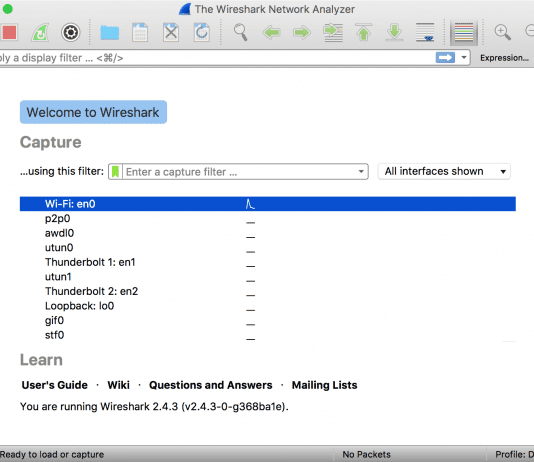
Task: Open the Wiki link
Action: tap(119, 385)
